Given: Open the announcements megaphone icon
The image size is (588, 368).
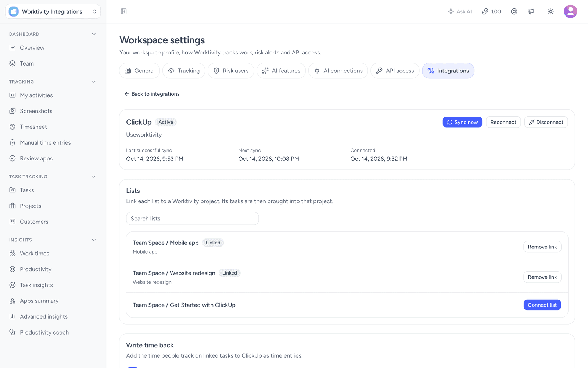Looking at the screenshot, I should tap(531, 11).
